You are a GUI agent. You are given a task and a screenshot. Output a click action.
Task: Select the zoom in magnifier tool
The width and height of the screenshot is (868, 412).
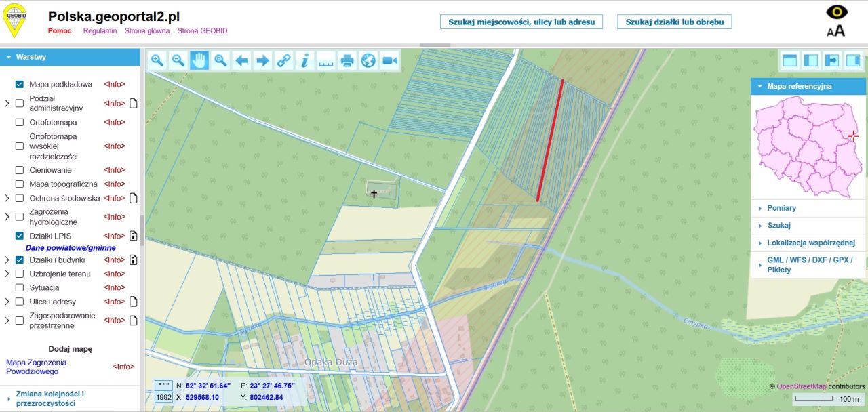point(157,60)
